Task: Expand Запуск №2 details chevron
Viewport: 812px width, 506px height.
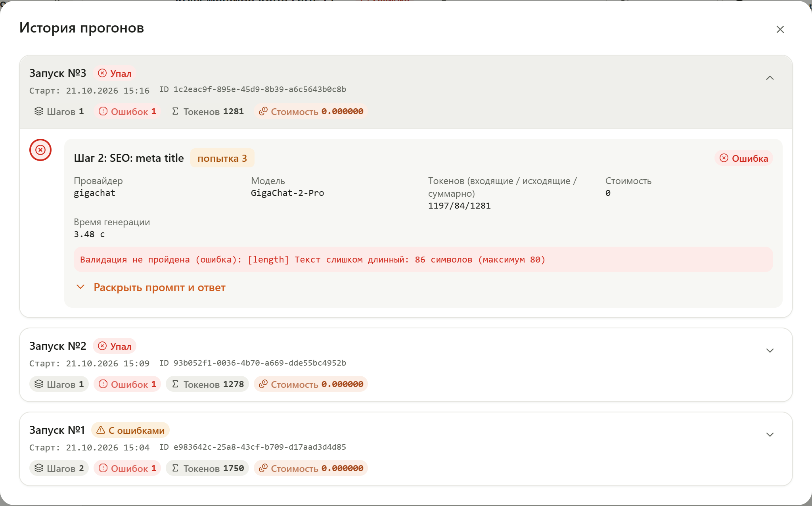Action: (x=770, y=351)
